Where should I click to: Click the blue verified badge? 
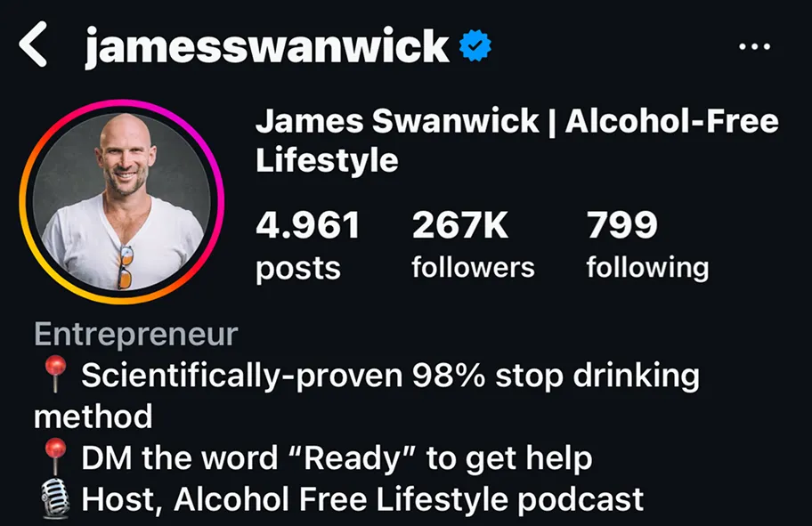point(475,45)
